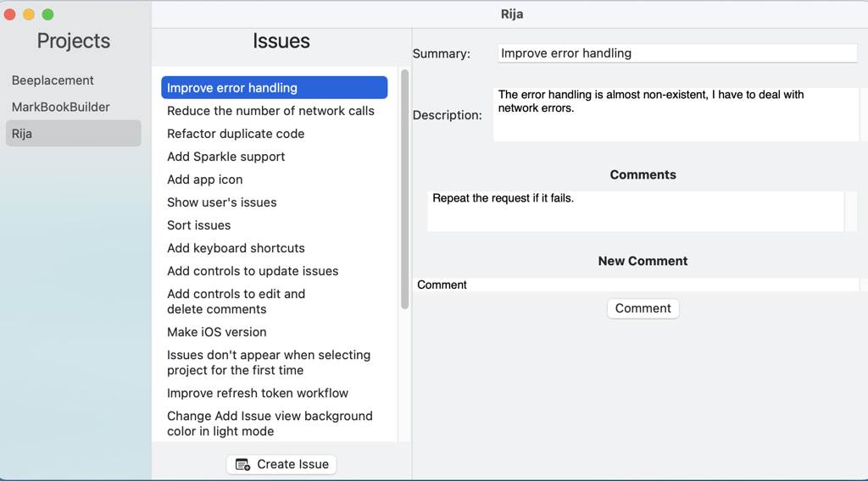Select the Beeplacement project
This screenshot has width=868, height=481.
pyautogui.click(x=53, y=80)
